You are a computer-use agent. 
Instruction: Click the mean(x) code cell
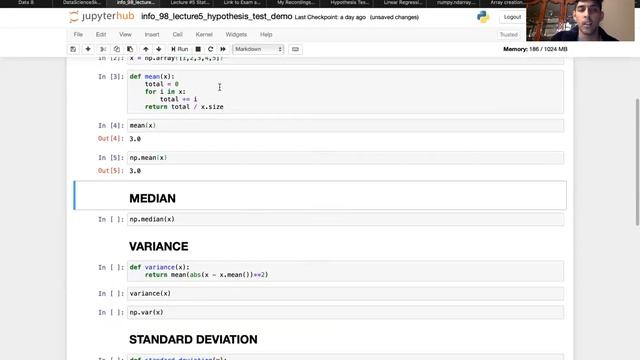345,125
